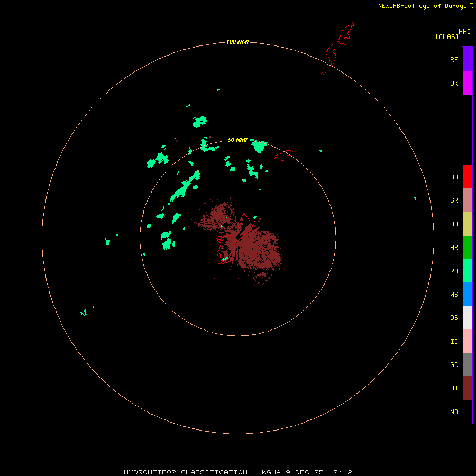Viewport: 476px width, 476px height.
Task: Click the Hydrometeor Classification KGUA title
Action: (237, 472)
